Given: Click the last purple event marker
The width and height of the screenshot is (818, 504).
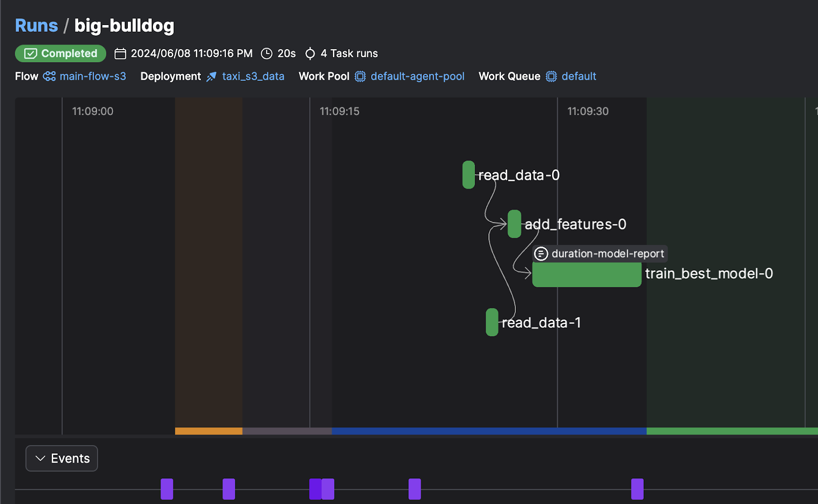Looking at the screenshot, I should (x=637, y=489).
